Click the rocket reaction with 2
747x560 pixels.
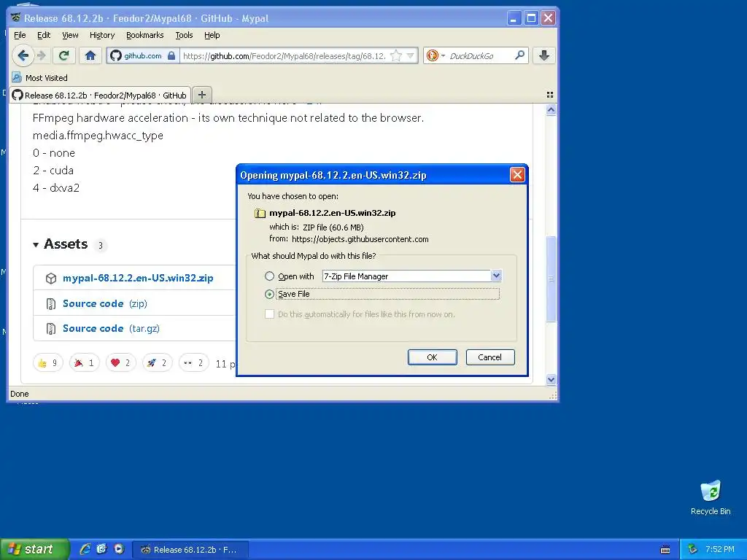click(158, 363)
